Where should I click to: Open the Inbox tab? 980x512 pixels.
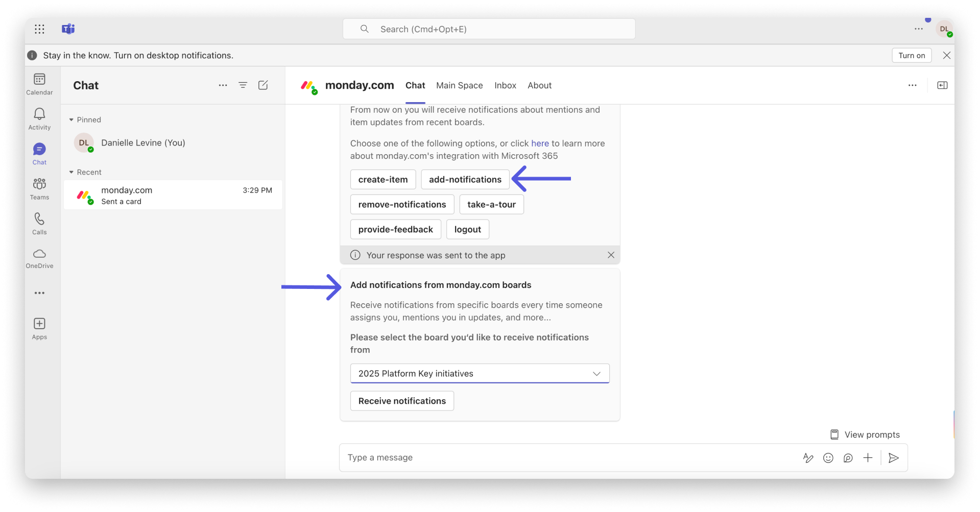[505, 86]
